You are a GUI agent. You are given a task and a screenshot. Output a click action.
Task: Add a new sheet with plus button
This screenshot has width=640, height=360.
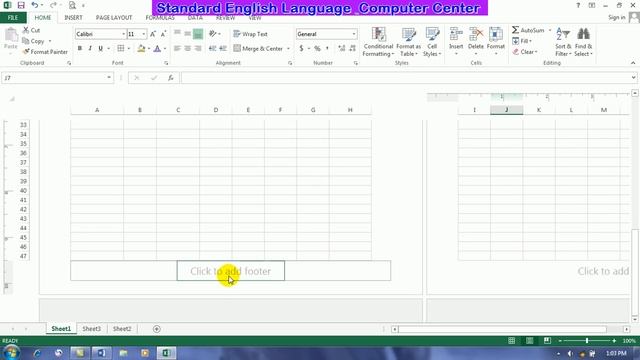click(x=157, y=329)
